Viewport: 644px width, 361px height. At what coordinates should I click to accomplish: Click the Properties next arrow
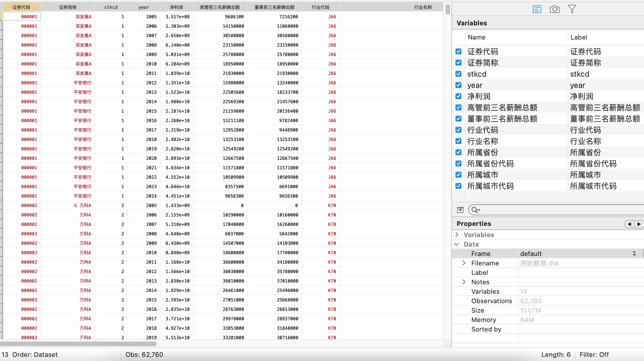639,224
